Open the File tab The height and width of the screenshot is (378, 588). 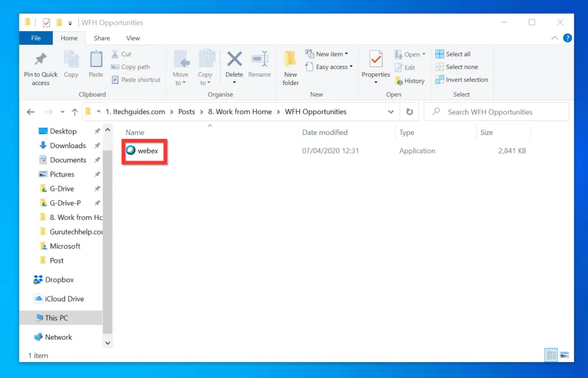(36, 38)
